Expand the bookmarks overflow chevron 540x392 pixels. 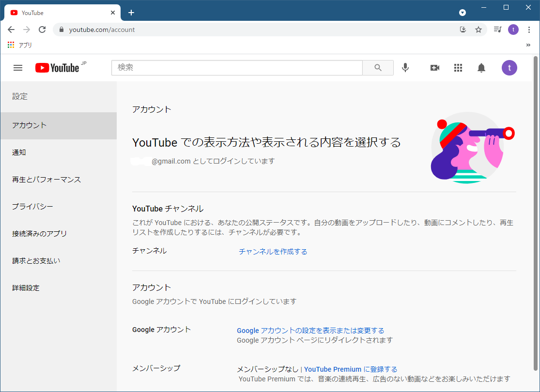[x=528, y=45]
